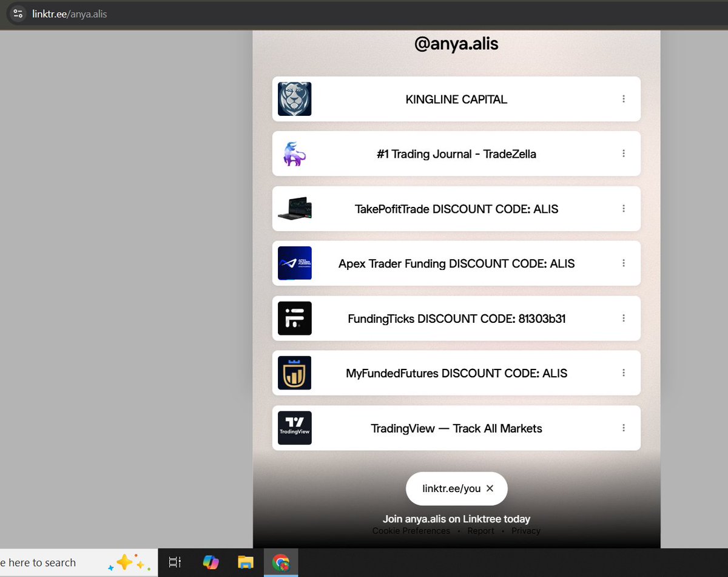The height and width of the screenshot is (577, 728).
Task: Open three-dot menu for Apex Trader Funding
Action: click(x=624, y=263)
